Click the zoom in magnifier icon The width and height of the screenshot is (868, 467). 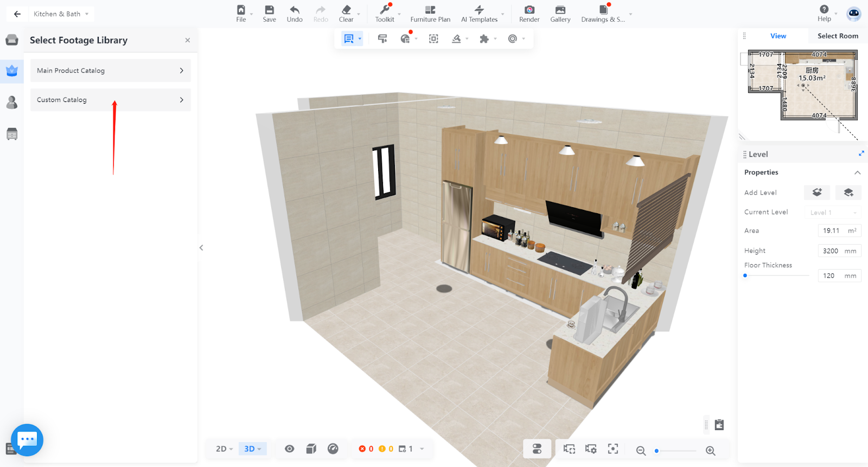click(x=710, y=451)
